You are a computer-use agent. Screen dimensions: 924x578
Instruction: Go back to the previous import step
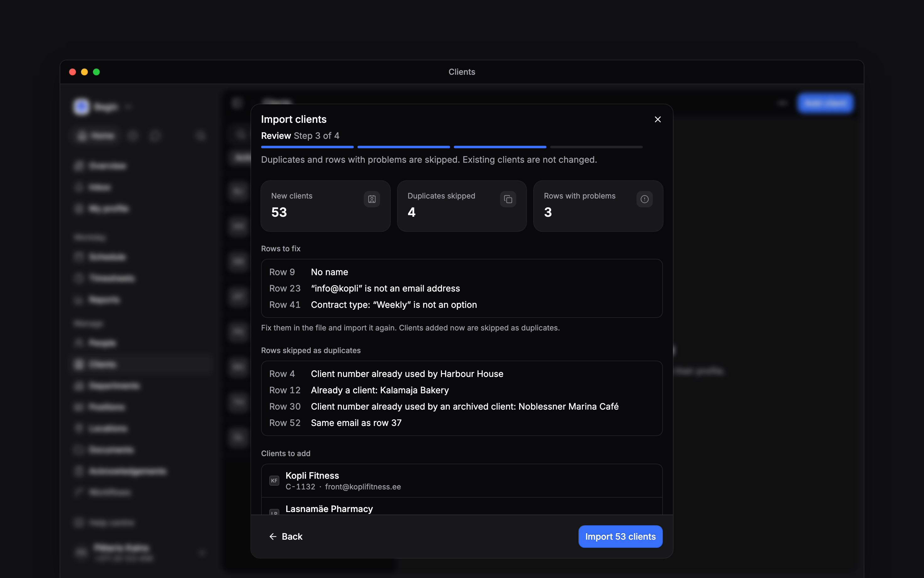pos(286,536)
